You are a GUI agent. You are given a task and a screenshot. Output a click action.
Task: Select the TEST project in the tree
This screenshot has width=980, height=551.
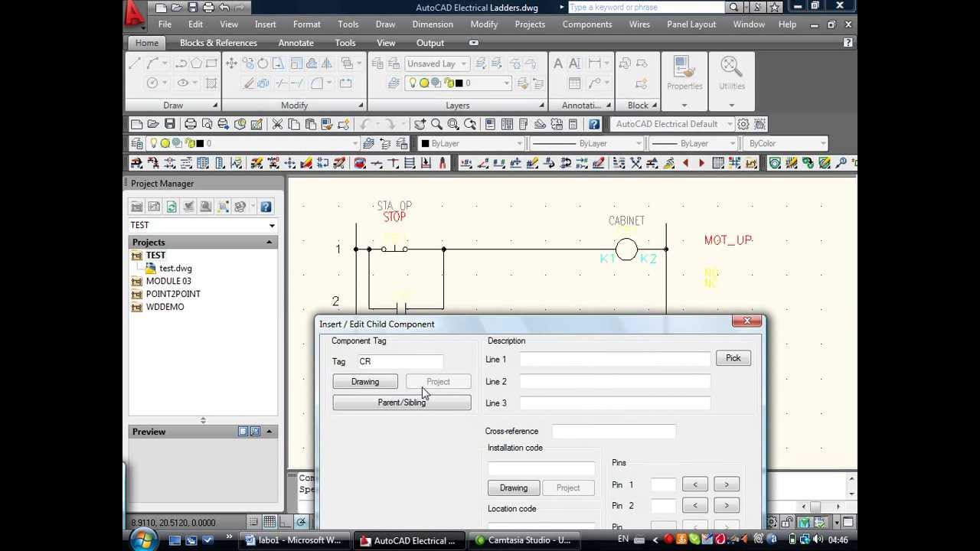(x=155, y=256)
